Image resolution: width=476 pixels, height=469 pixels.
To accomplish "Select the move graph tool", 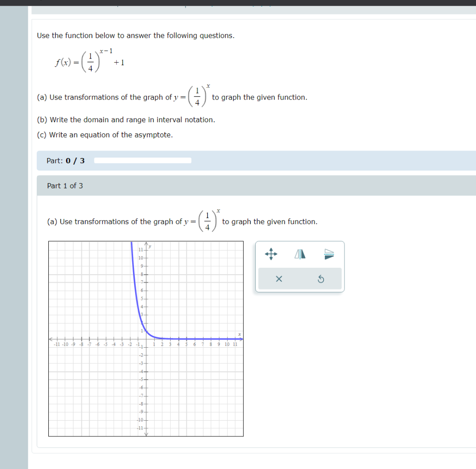I will click(x=271, y=254).
